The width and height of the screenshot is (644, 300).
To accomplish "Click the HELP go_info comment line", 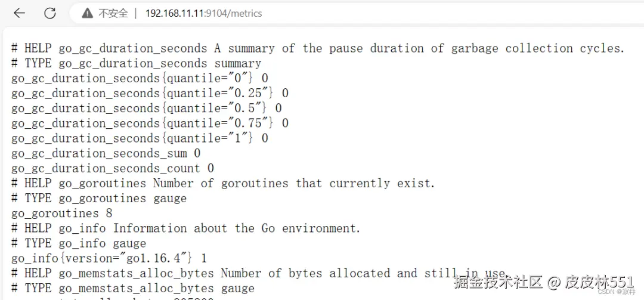I will (186, 228).
